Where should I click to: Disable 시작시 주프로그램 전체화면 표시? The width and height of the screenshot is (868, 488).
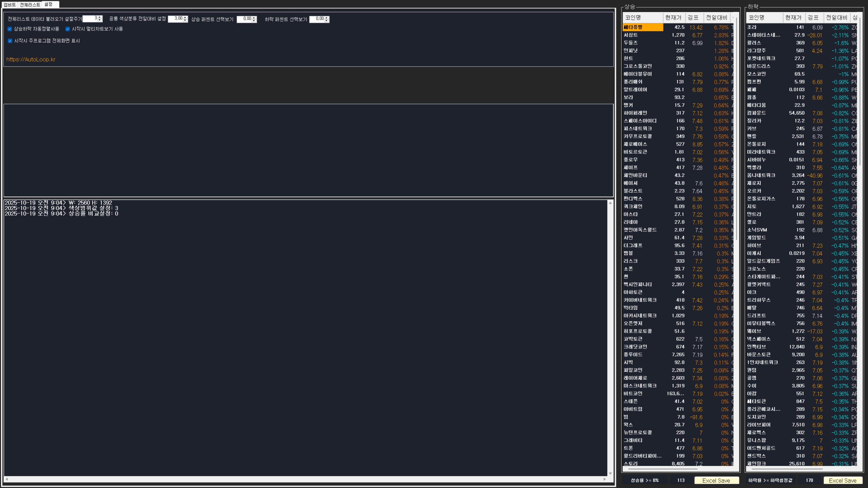(x=10, y=41)
